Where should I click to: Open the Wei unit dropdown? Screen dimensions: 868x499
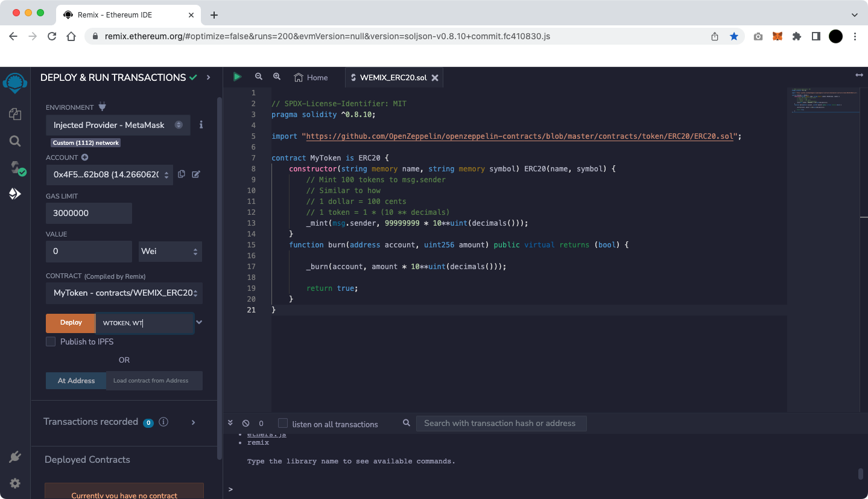(170, 251)
